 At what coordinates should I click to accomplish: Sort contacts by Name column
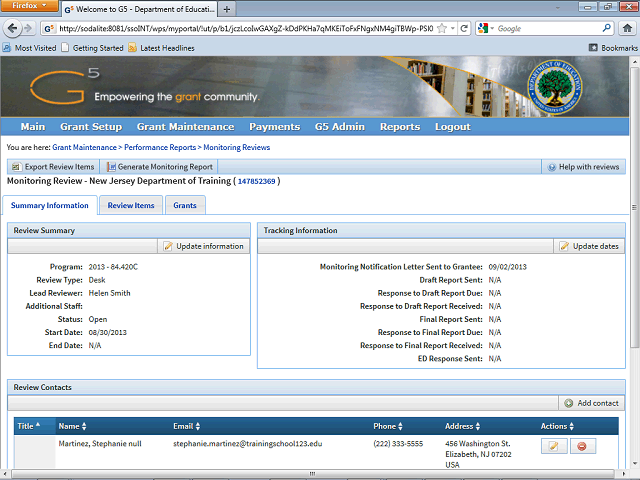[72, 426]
